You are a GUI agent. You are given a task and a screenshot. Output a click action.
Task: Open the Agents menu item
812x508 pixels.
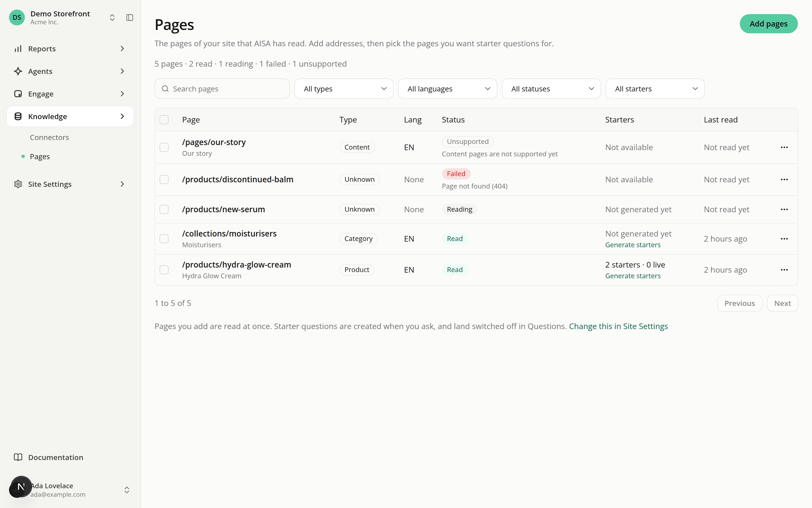[70, 71]
